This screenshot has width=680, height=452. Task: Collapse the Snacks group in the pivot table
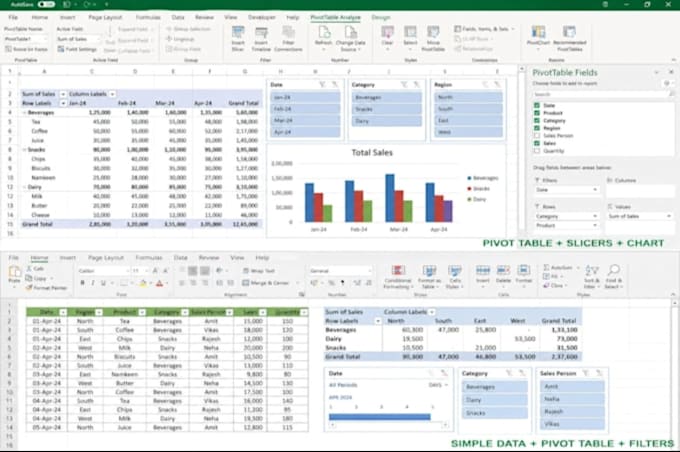click(24, 150)
